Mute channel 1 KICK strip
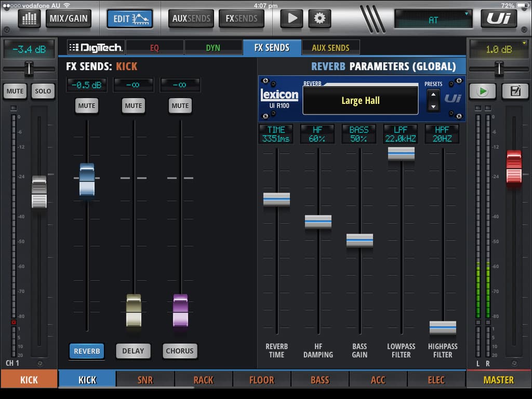This screenshot has width=532, height=399. click(x=15, y=91)
